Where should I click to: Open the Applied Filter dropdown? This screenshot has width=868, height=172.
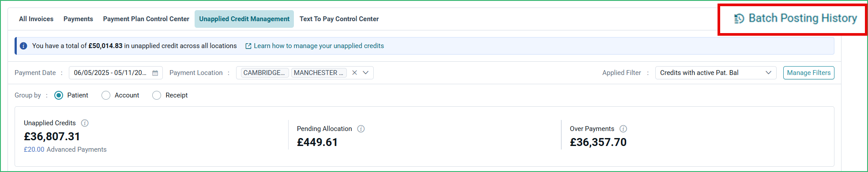(x=716, y=73)
